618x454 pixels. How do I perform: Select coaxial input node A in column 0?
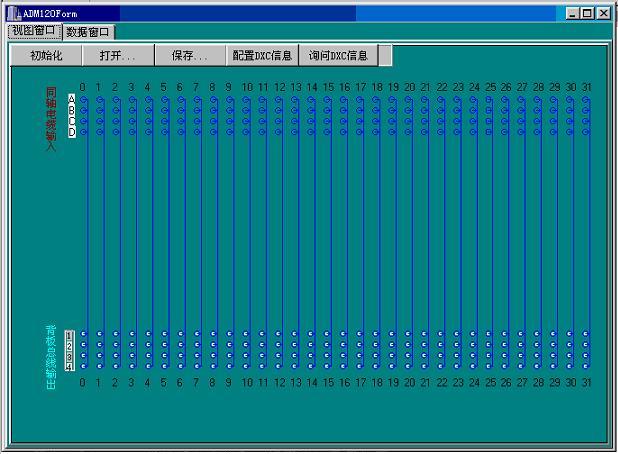83,99
